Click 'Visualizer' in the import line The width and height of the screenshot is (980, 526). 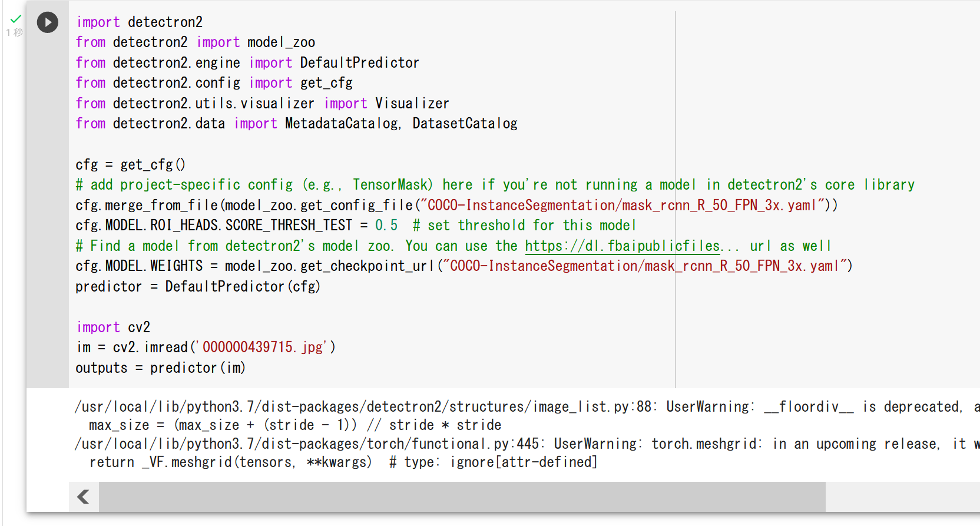point(412,104)
